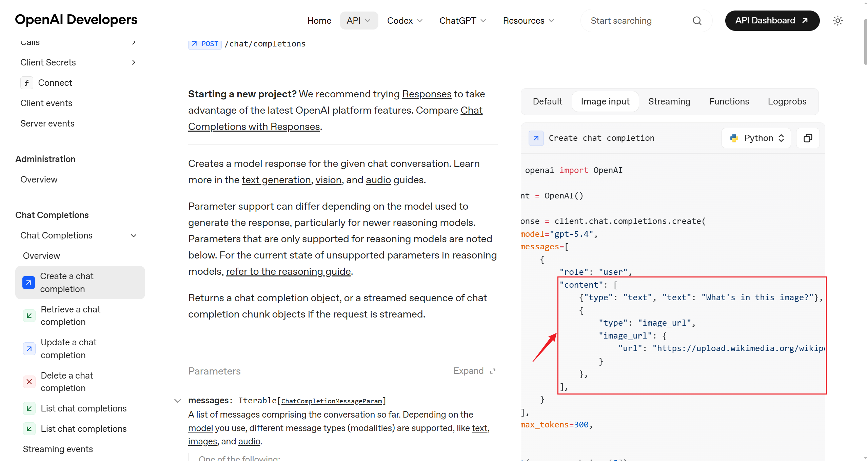The width and height of the screenshot is (868, 461).
Task: Click the Python logo icon
Action: click(734, 138)
